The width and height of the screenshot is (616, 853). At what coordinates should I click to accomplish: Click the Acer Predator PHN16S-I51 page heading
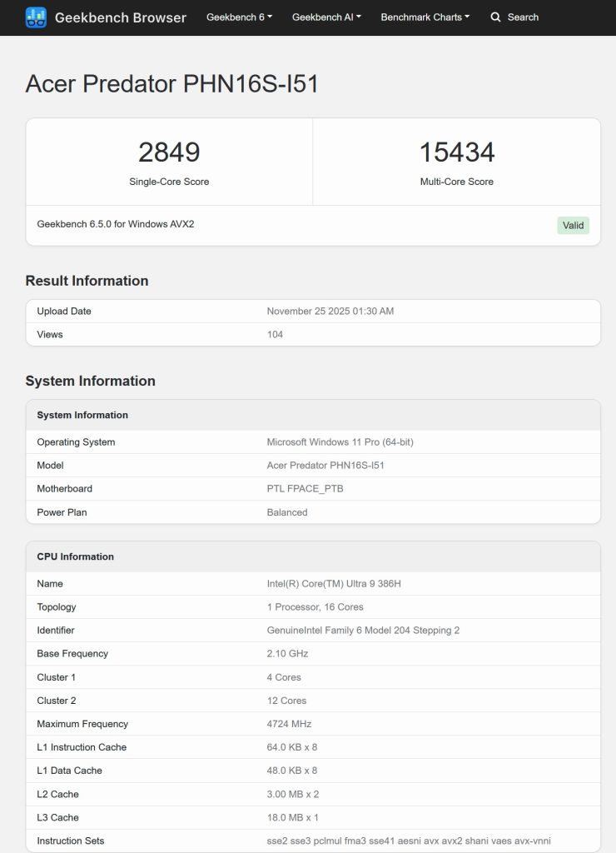click(x=172, y=84)
